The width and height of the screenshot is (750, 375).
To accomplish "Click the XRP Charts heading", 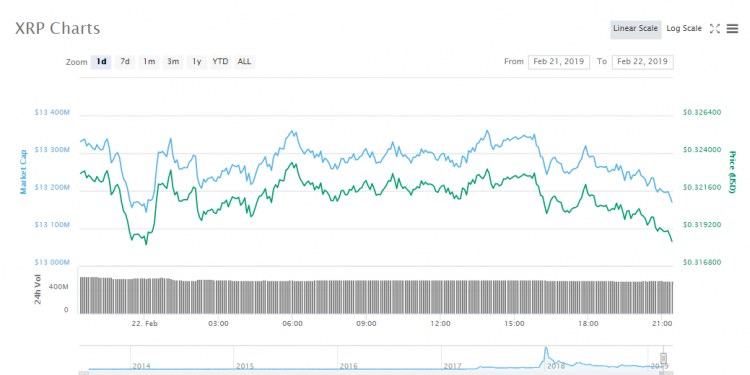I will pos(57,29).
